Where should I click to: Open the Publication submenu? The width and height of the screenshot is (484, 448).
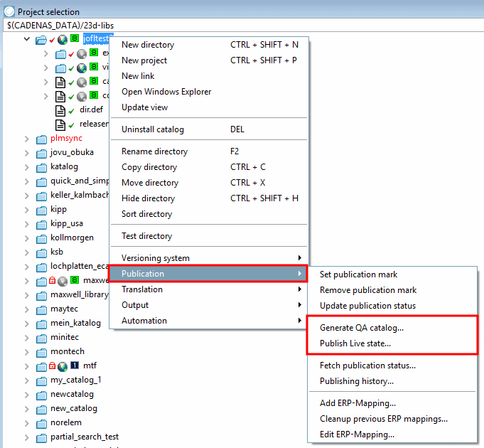(209, 274)
